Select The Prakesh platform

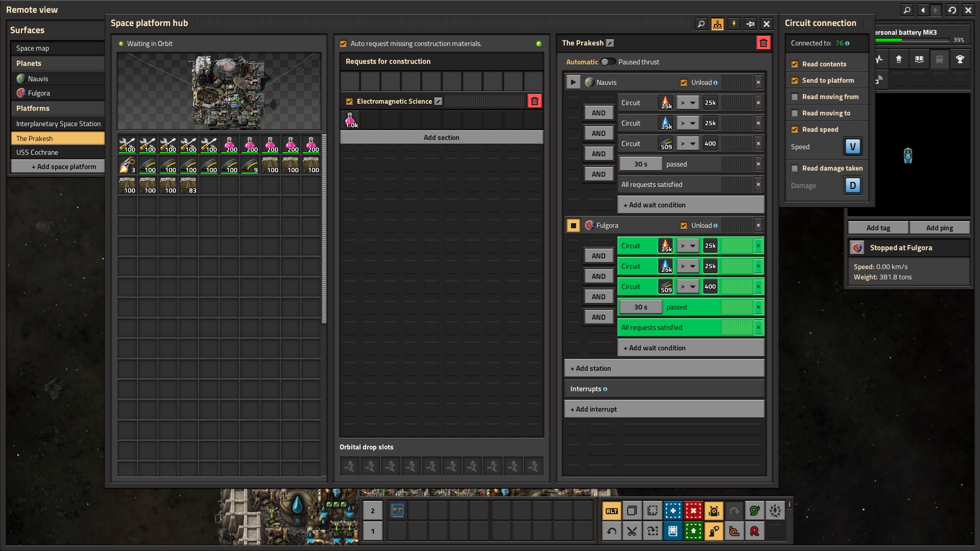pos(58,138)
